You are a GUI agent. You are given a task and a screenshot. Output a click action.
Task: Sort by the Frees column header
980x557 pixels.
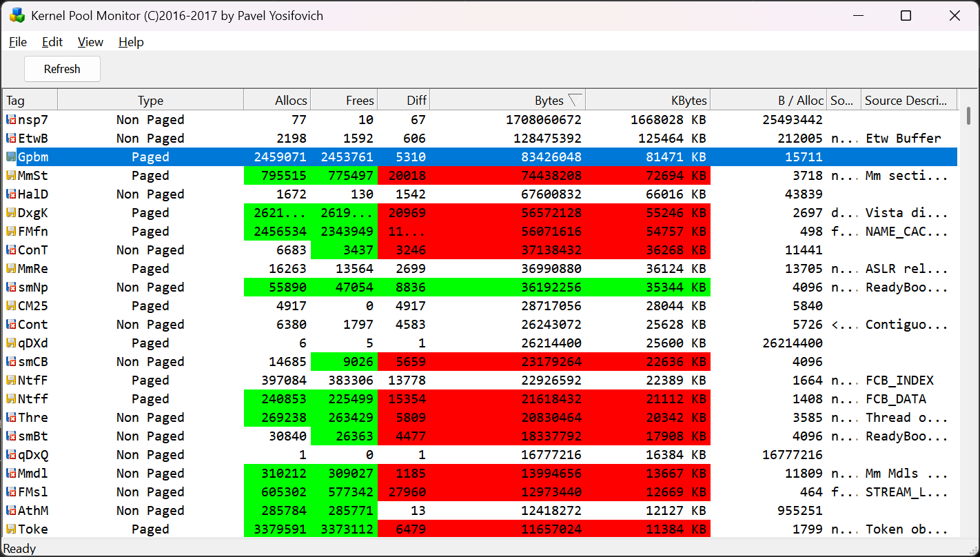click(x=344, y=101)
